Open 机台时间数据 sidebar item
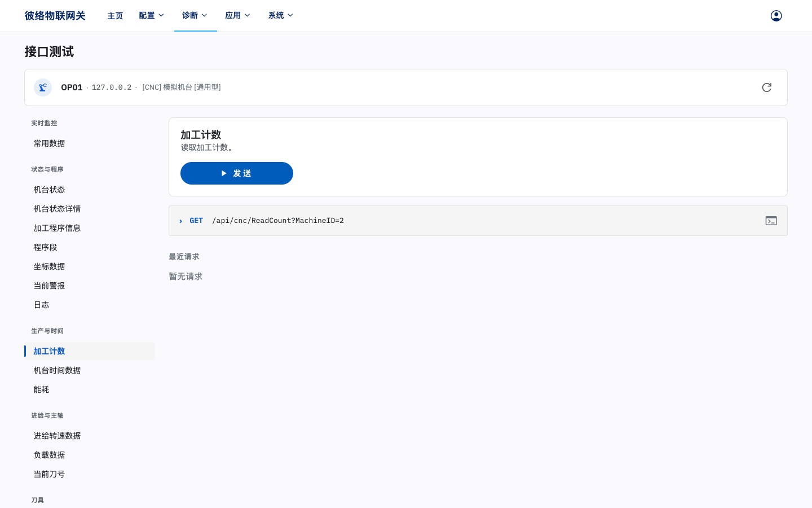The width and height of the screenshot is (812, 508). (90, 370)
